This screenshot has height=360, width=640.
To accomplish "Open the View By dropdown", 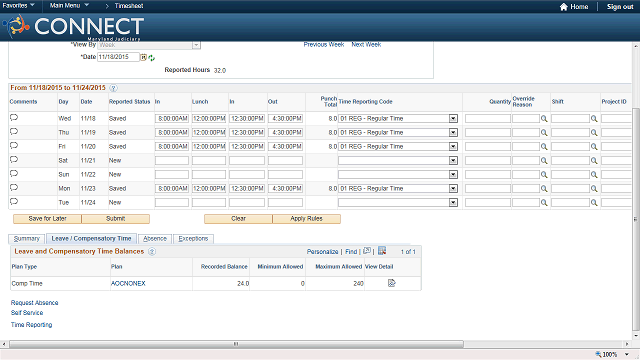I will pyautogui.click(x=196, y=45).
